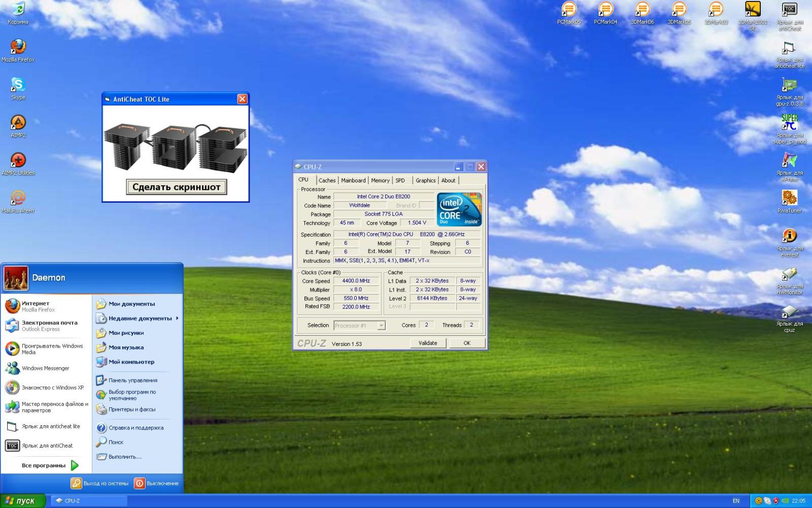
Task: Open Поиск in Start menu
Action: click(137, 442)
